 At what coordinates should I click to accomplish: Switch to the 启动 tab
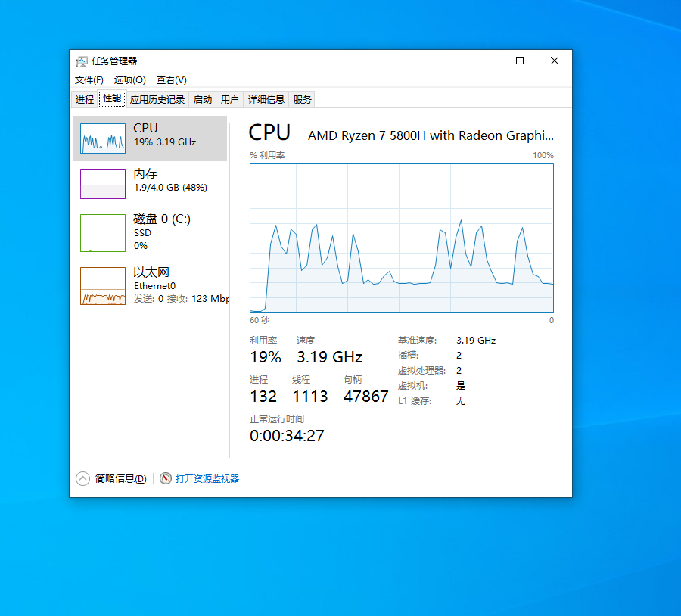(x=202, y=99)
